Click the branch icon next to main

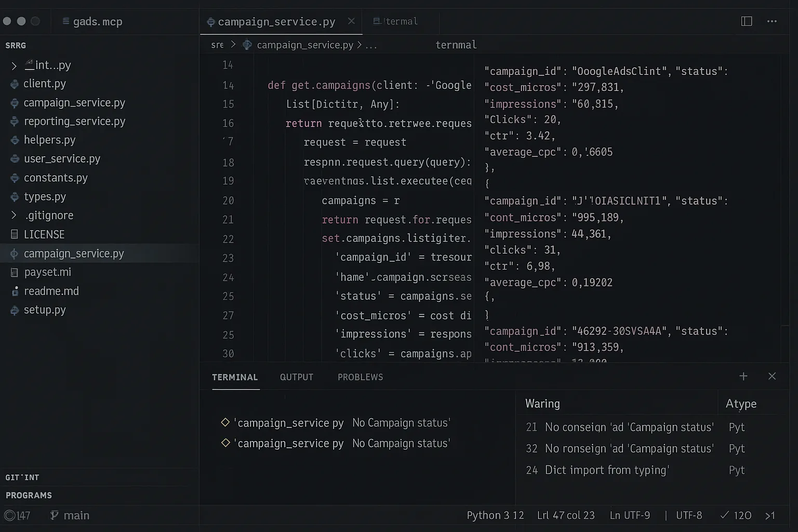(x=54, y=515)
